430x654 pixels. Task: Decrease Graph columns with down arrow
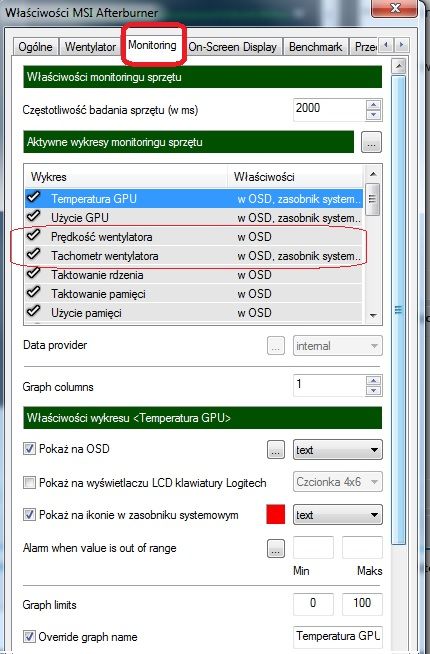tap(374, 391)
